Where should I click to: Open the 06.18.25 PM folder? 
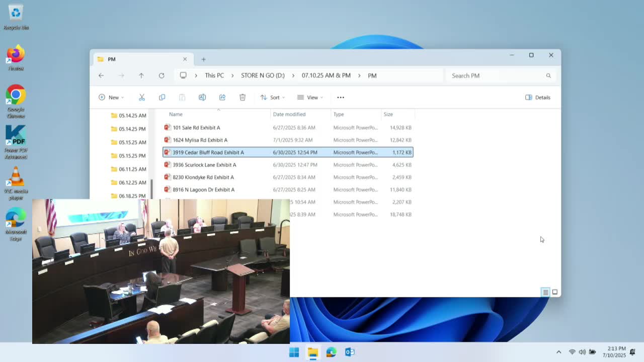coord(128,196)
